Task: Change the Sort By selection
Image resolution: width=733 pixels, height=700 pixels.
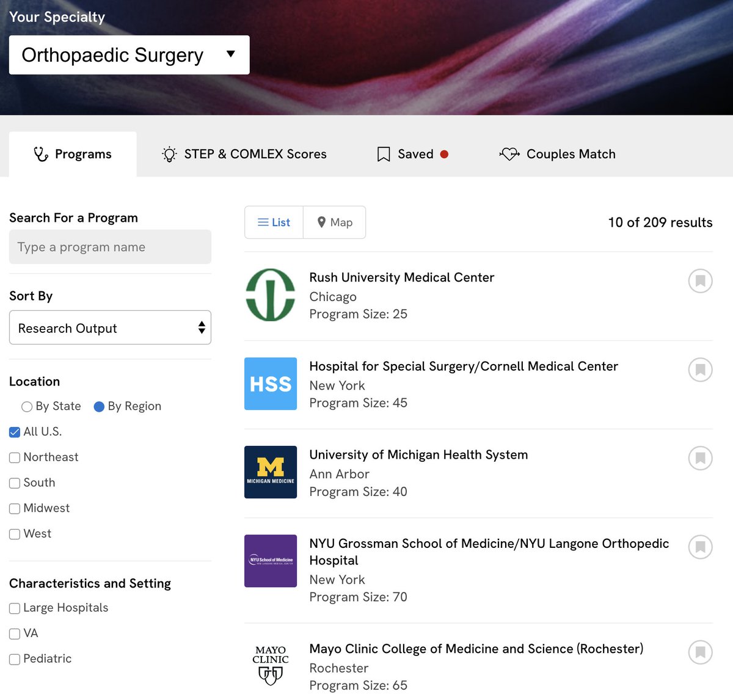Action: [110, 328]
